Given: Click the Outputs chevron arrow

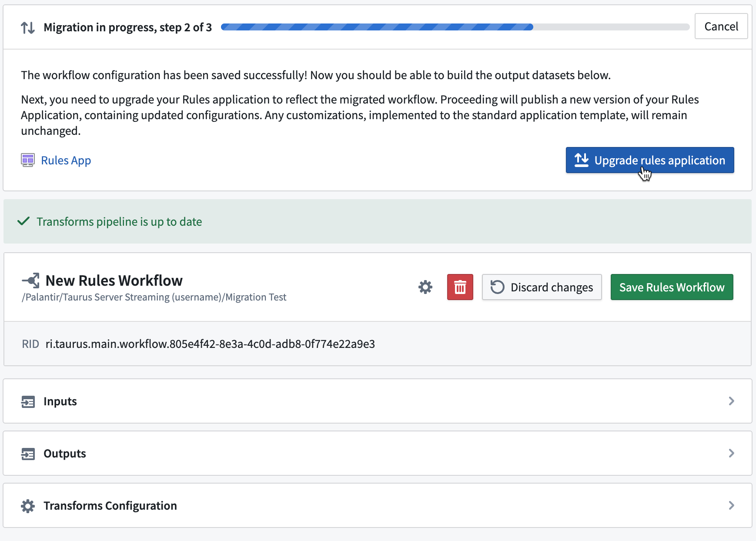Looking at the screenshot, I should (731, 453).
